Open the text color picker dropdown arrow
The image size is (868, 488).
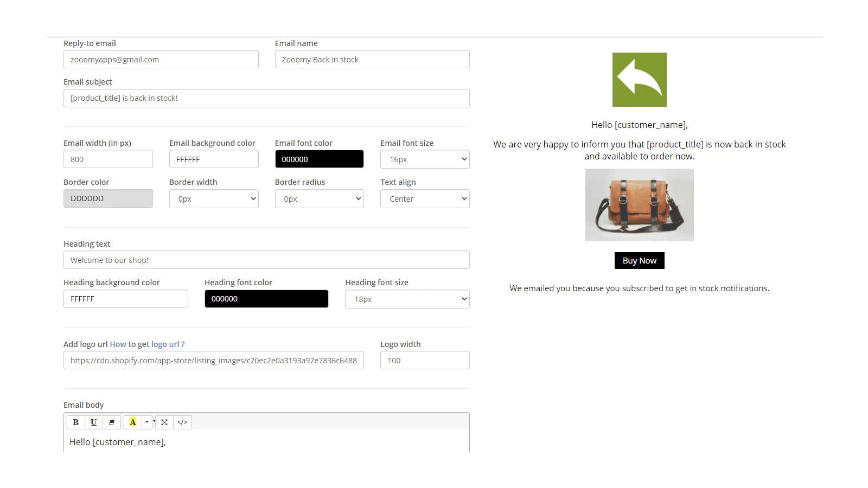(x=146, y=422)
